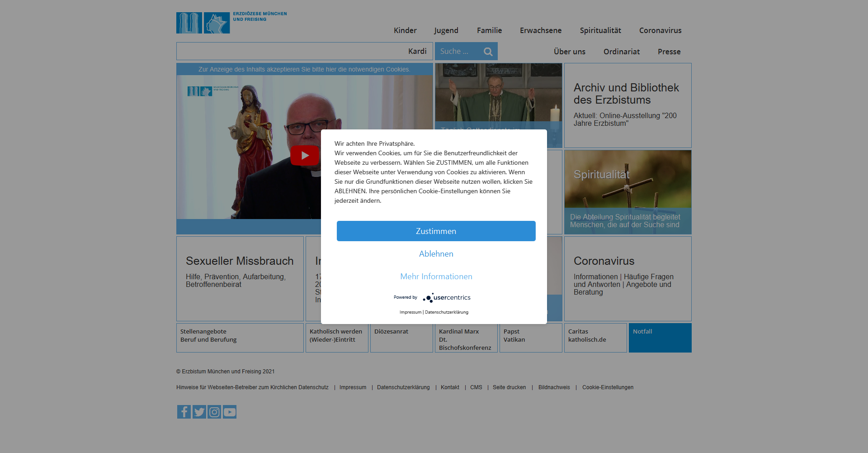Open Papst Vatikan link
Viewport: 868px width, 453px height.
click(531, 338)
